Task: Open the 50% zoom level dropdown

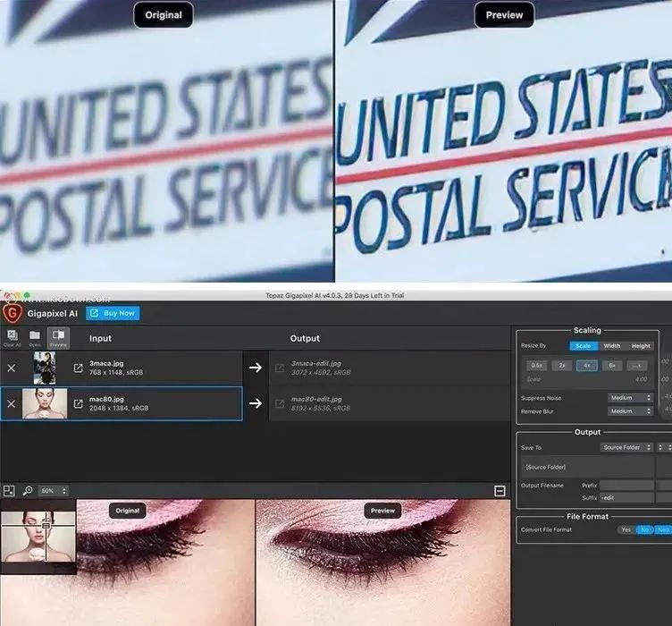Action: (x=53, y=491)
